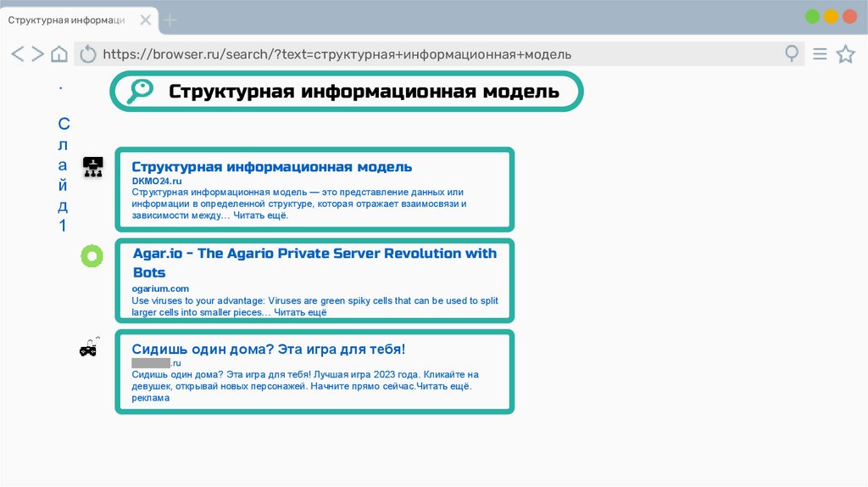This screenshot has width=868, height=487.
Task: Click the green window control button
Action: [x=812, y=17]
